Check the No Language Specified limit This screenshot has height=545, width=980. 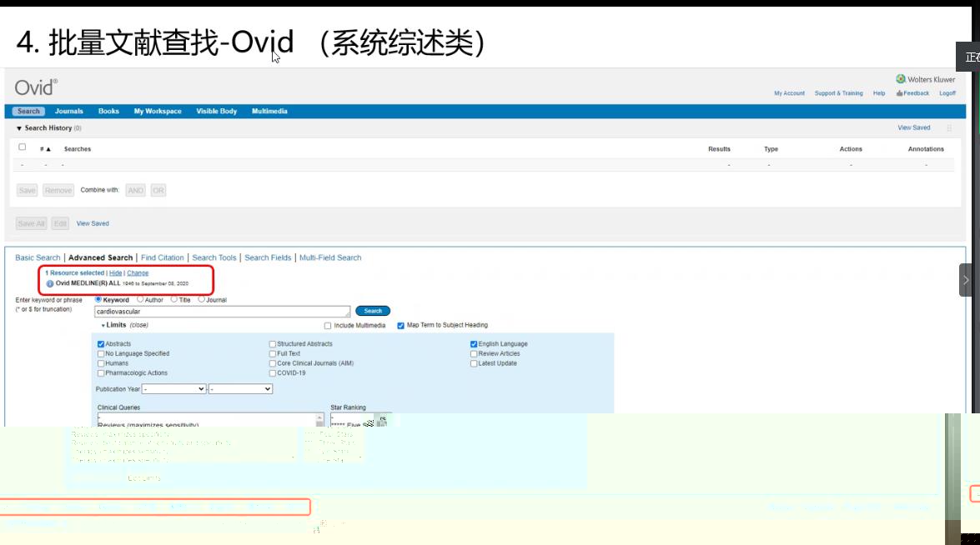click(x=101, y=354)
